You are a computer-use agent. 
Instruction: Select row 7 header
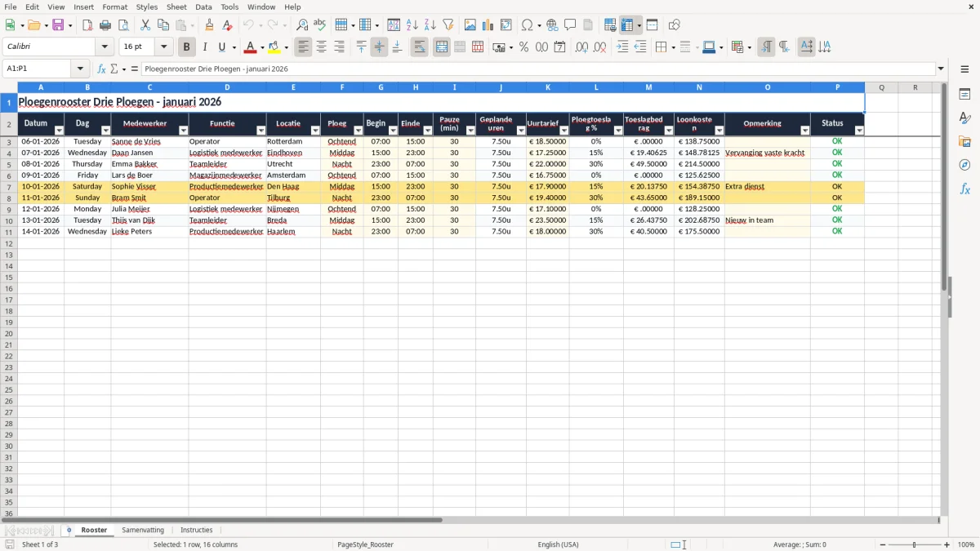(x=8, y=186)
